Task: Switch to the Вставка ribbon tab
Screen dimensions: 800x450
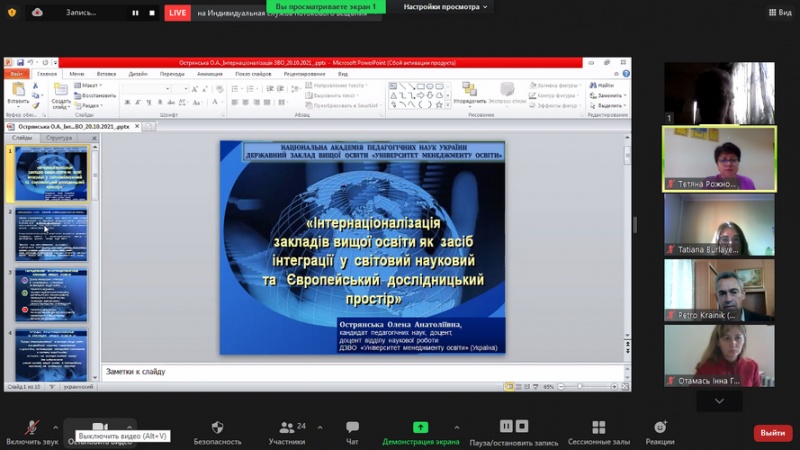Action: pos(106,74)
